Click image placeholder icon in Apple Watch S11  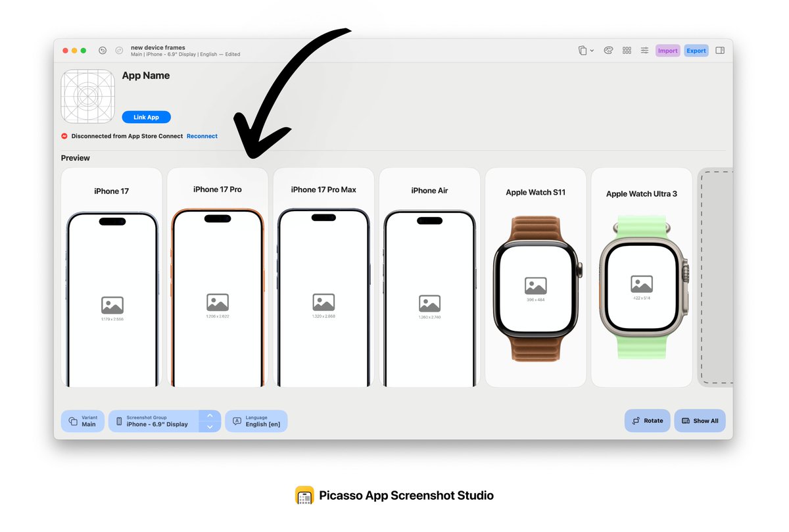536,286
